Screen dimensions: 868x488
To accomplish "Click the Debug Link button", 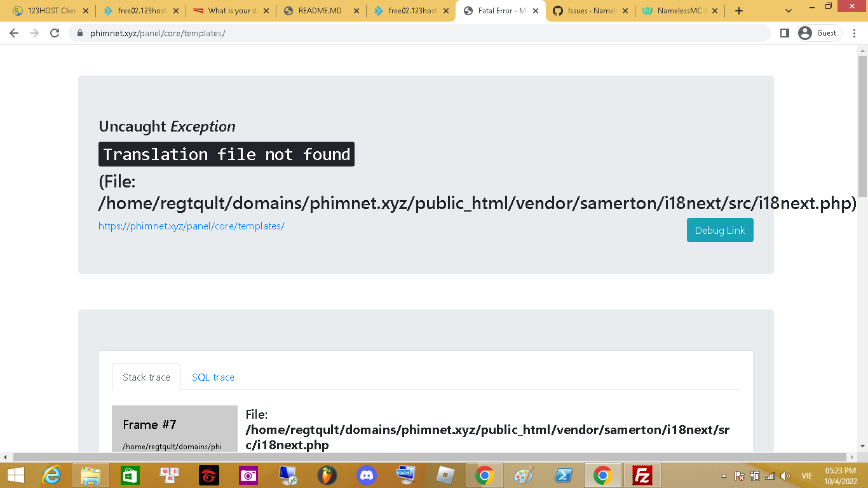I will point(719,230).
